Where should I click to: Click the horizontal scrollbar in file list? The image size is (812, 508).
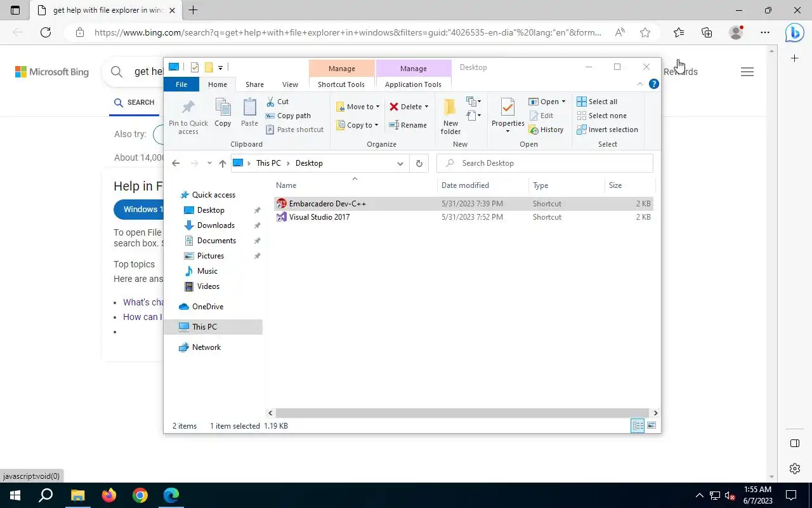pyautogui.click(x=462, y=413)
